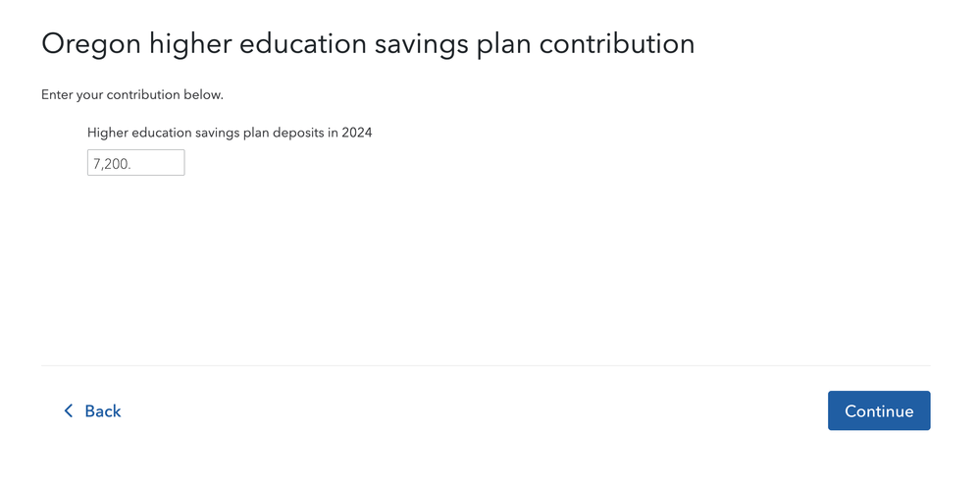Click the horizontal divider above the footer

point(486,366)
